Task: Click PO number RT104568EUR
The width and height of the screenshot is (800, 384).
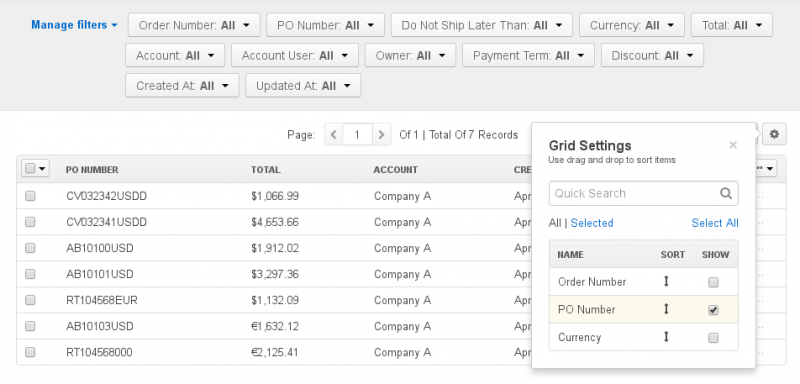Action: pos(102,300)
